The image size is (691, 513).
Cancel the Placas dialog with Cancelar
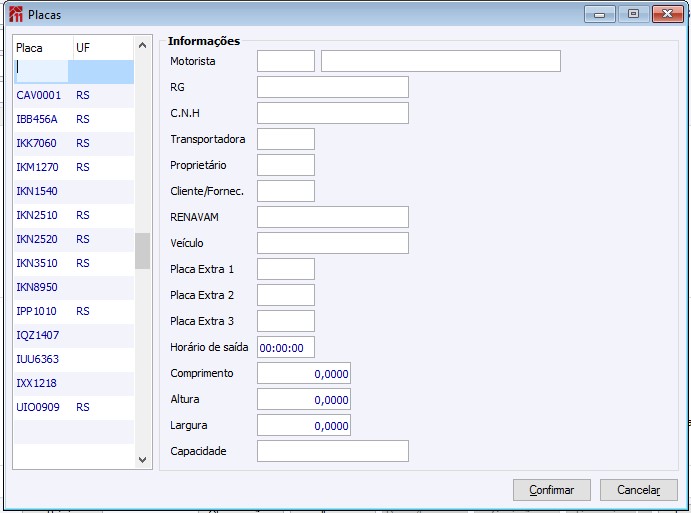639,490
